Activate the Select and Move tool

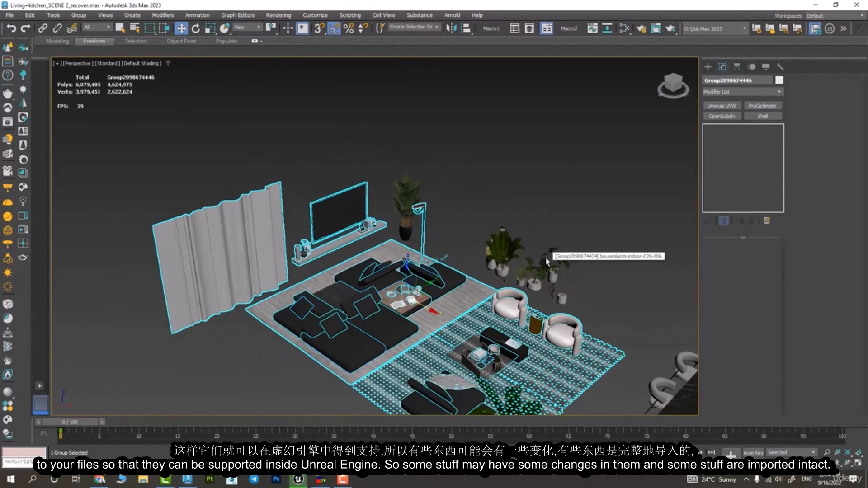[181, 28]
